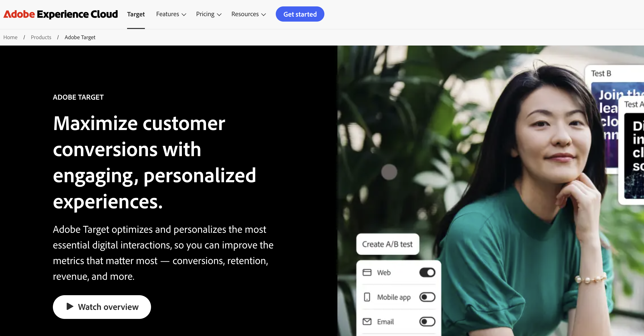Click the Adobe Experience Cloud logo
The image size is (644, 336).
pyautogui.click(x=60, y=14)
